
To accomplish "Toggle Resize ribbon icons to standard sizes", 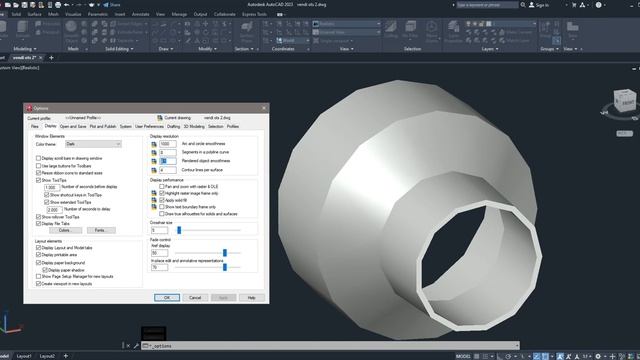I will (38, 173).
